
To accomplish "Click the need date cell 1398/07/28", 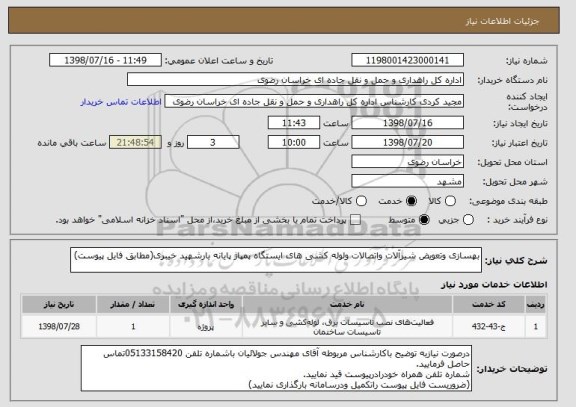I will click(x=59, y=326).
